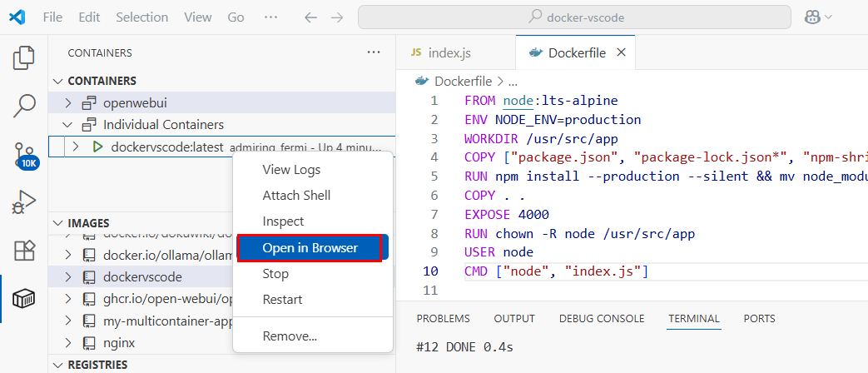This screenshot has width=868, height=373.
Task: Click the docker-vscode command center search box
Action: tap(574, 17)
